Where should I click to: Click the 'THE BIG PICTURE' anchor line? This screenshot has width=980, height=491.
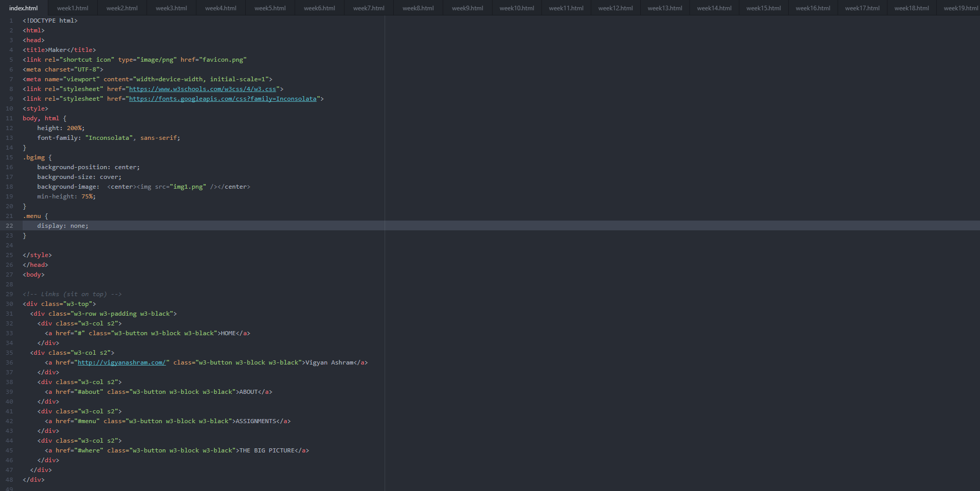click(x=177, y=450)
